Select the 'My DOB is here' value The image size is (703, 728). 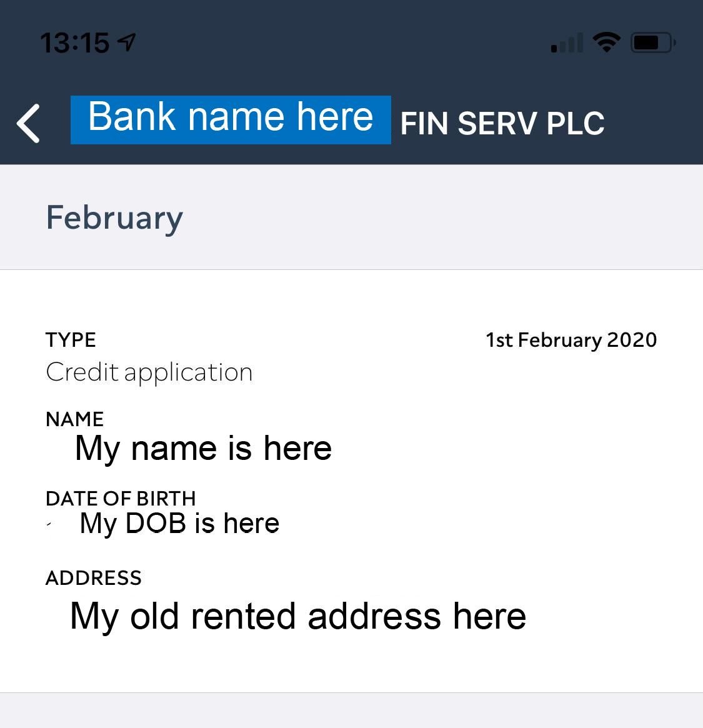179,523
